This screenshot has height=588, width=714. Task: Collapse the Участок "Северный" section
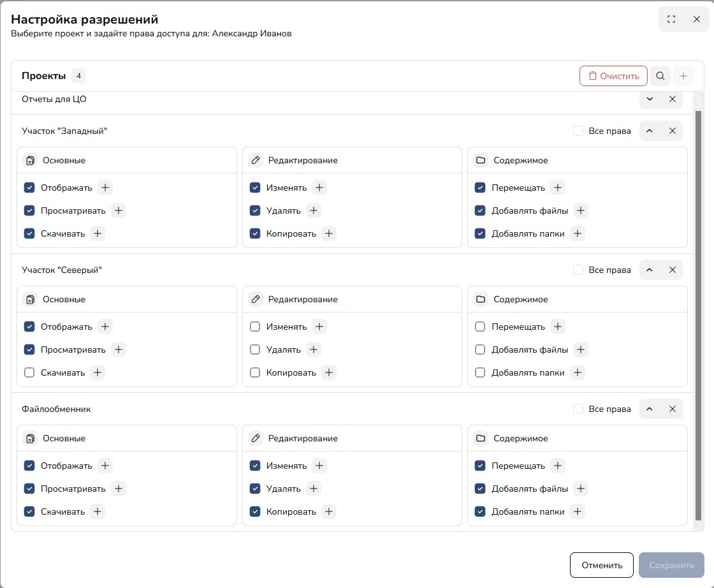coord(650,270)
